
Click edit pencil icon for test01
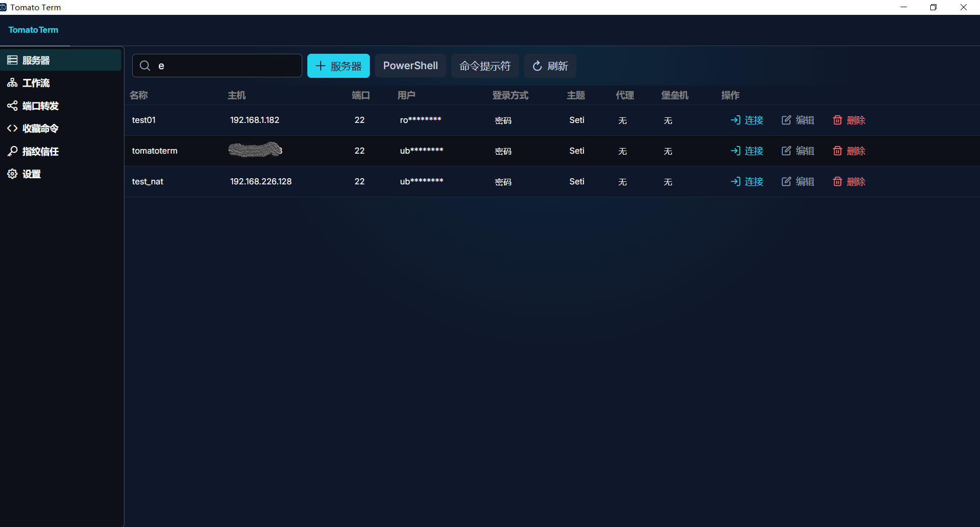[786, 120]
